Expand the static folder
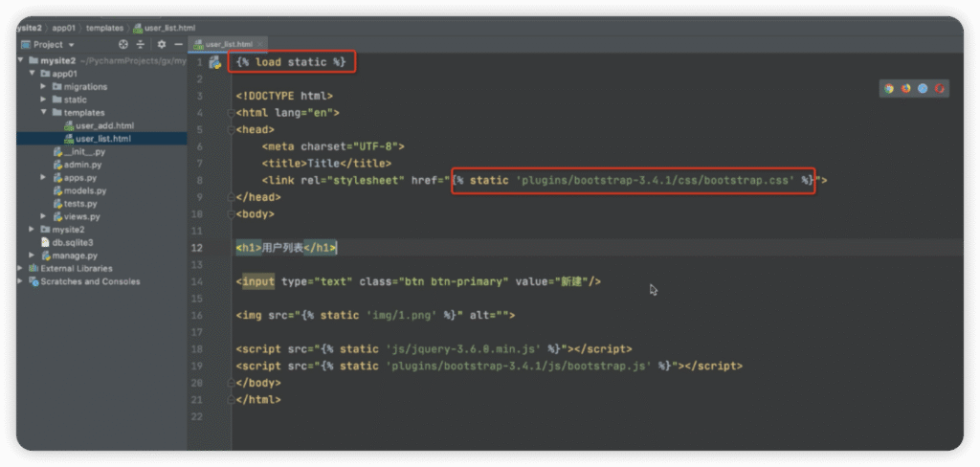 point(44,100)
